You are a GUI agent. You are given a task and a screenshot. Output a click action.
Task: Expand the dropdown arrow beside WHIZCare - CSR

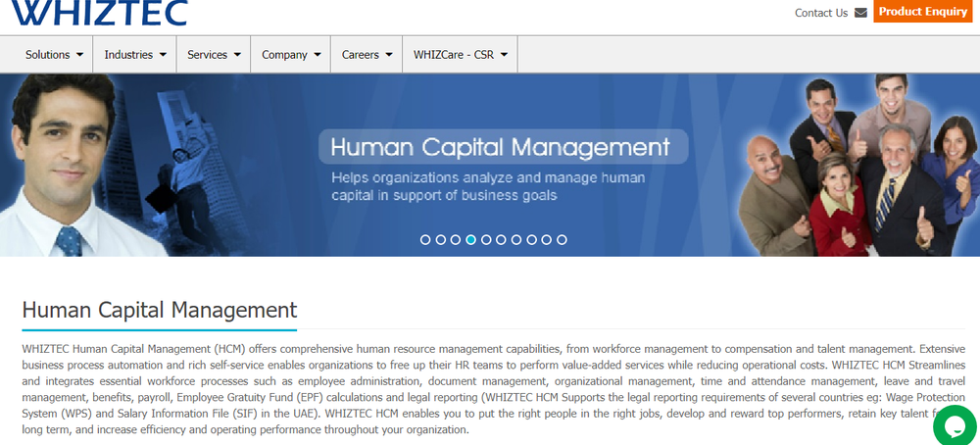tap(505, 55)
